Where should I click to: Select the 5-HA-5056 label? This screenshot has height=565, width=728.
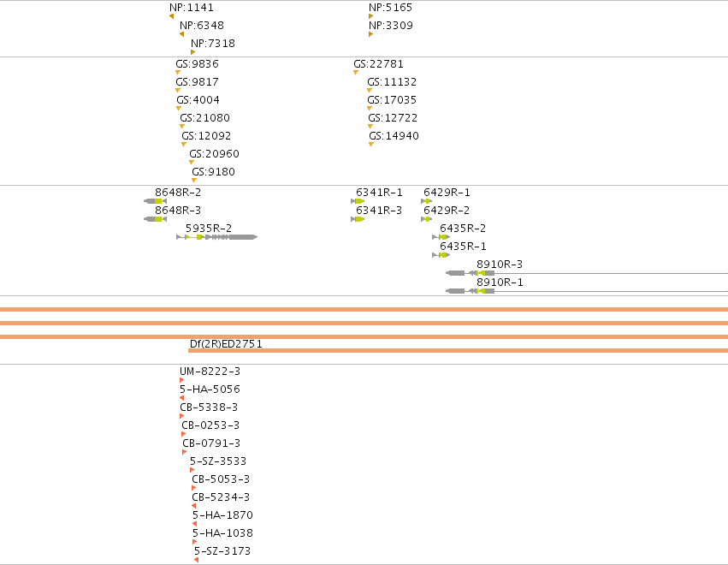tap(210, 390)
